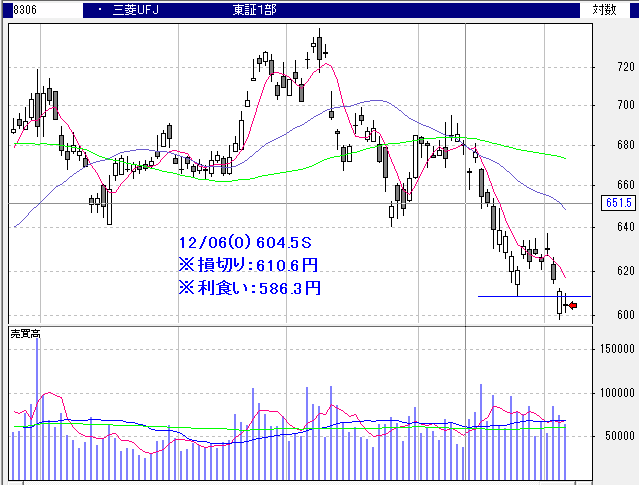Click the stock code field 8306
The width and height of the screenshot is (639, 485).
point(14,10)
